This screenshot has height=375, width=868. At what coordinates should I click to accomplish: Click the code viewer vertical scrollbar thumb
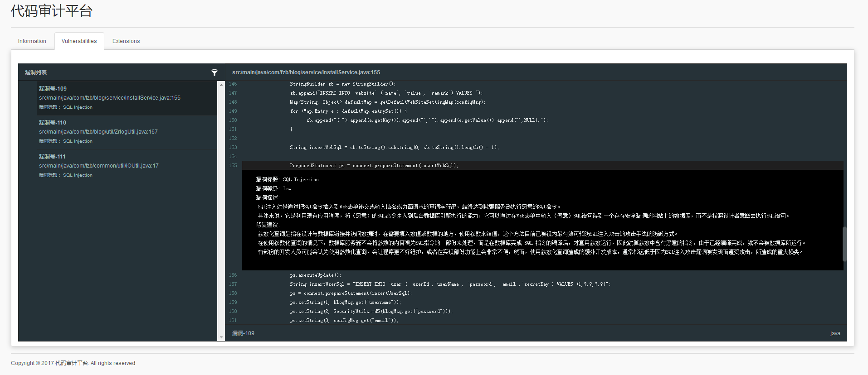coord(844,244)
